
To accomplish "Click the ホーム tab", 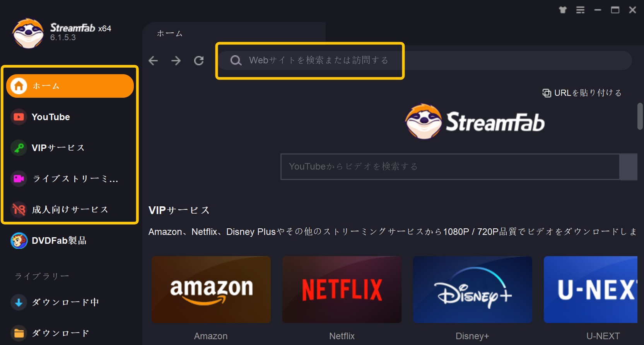I will click(169, 34).
